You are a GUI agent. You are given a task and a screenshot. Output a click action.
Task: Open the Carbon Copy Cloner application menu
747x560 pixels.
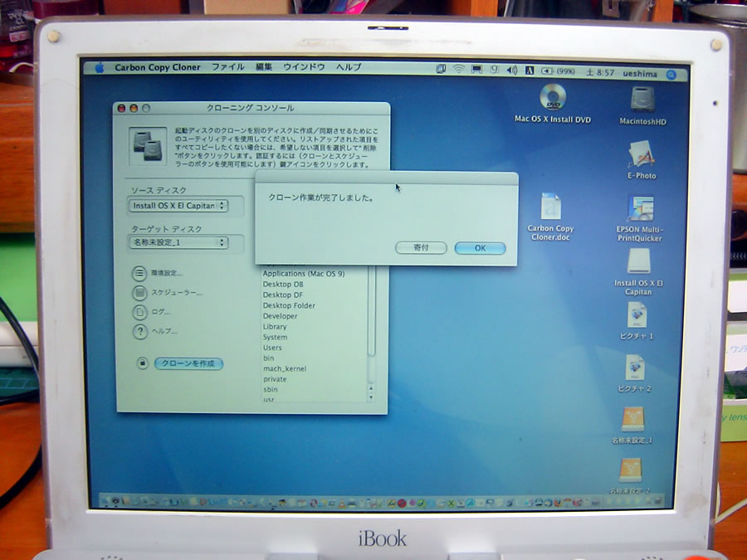[x=157, y=67]
